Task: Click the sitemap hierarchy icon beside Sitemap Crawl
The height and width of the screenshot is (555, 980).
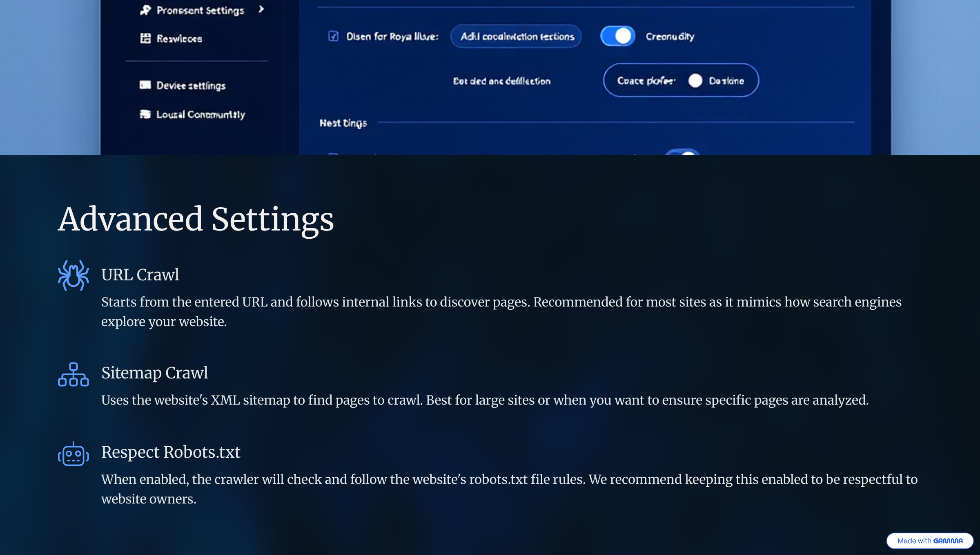Action: [73, 373]
